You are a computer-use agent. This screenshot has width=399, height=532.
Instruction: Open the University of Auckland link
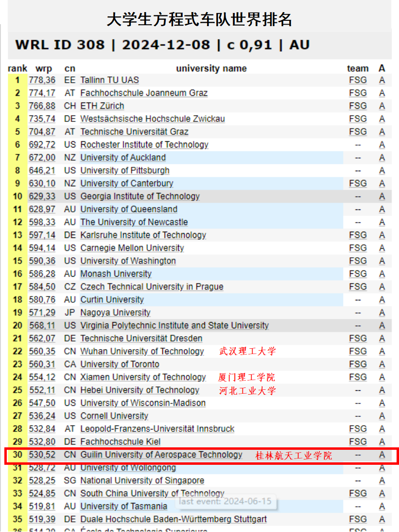coord(123,158)
